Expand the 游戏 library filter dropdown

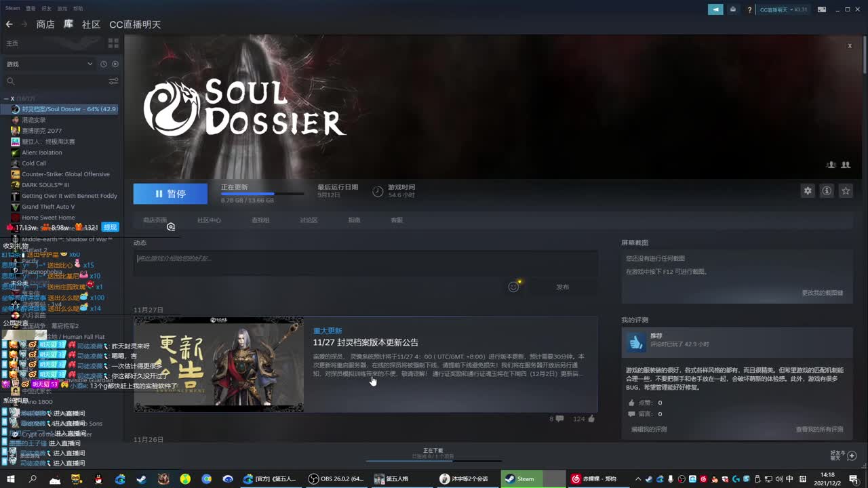(x=49, y=64)
